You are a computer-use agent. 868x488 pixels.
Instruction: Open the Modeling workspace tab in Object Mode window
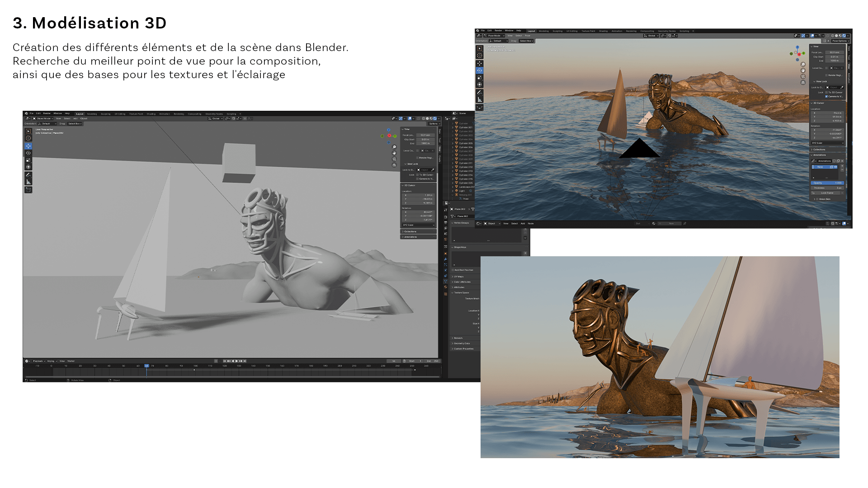click(92, 114)
